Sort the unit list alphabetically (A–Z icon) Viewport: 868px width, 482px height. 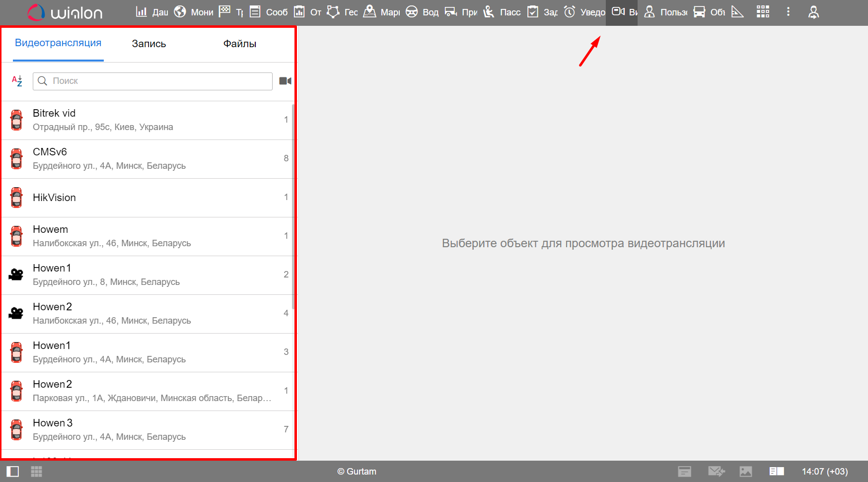[17, 81]
